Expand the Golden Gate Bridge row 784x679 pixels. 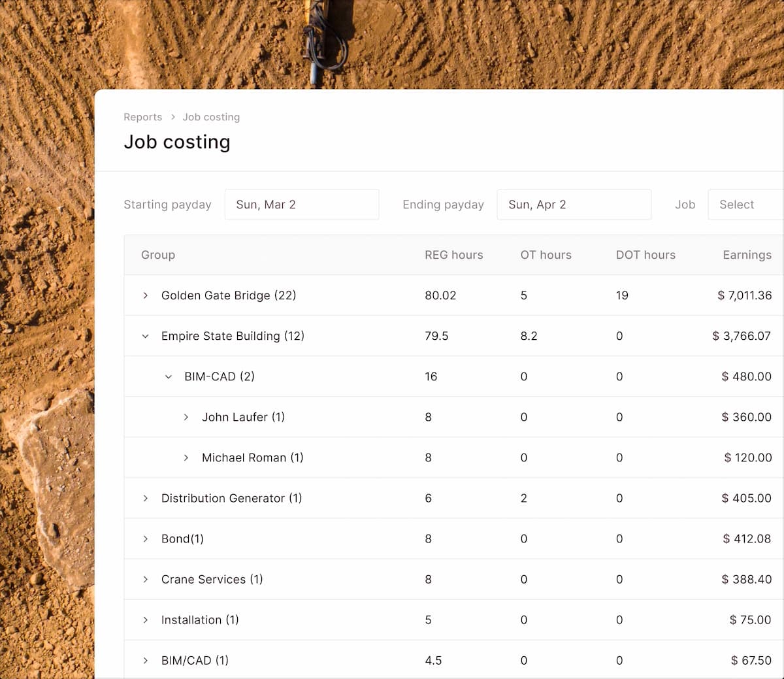(145, 295)
